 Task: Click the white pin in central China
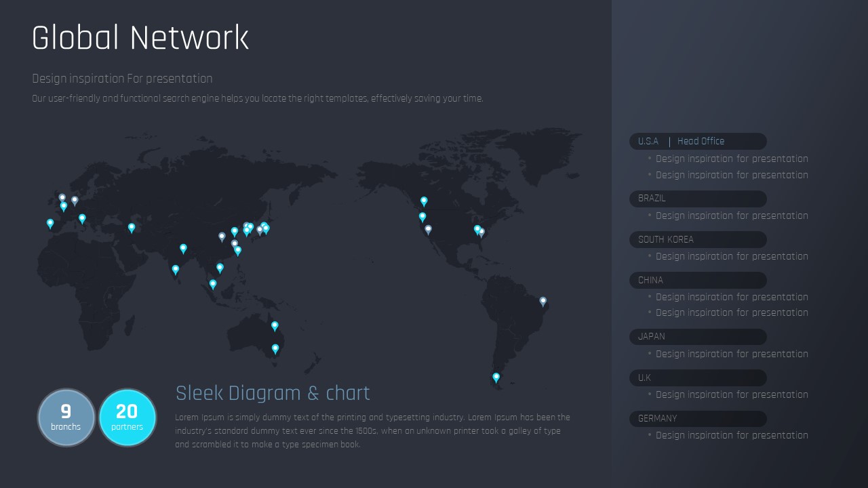[222, 237]
